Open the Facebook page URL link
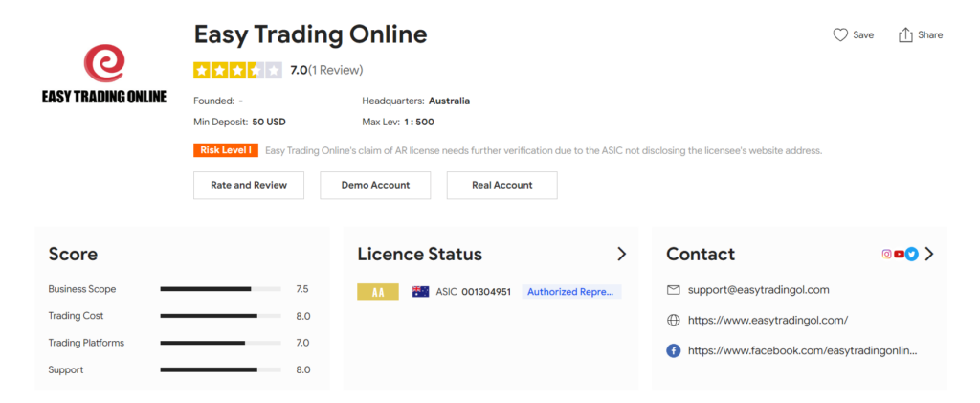980x403 pixels. pyautogui.click(x=803, y=351)
